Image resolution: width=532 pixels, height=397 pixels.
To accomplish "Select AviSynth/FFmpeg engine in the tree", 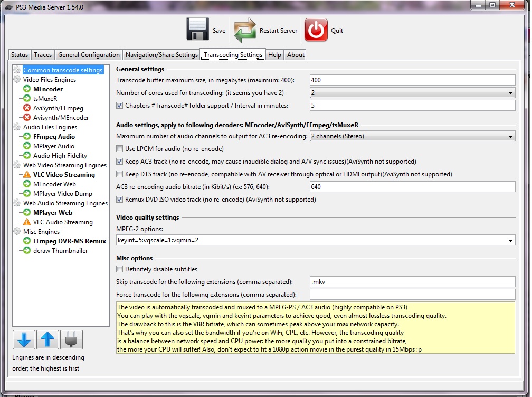I will tap(58, 108).
